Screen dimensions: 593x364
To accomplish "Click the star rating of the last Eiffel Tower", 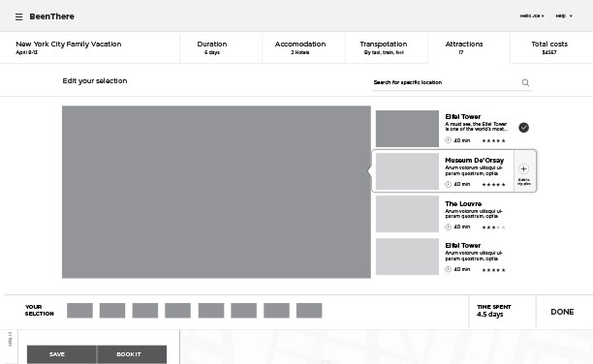I will pos(493,270).
